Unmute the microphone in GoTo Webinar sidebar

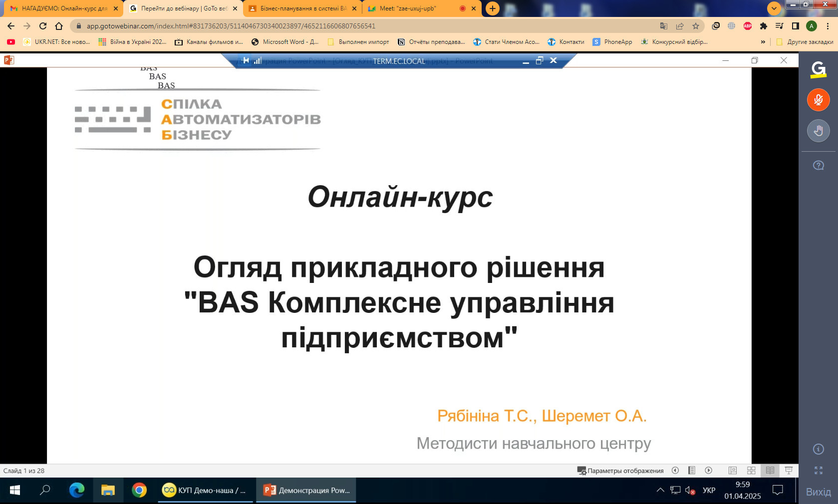pyautogui.click(x=818, y=100)
